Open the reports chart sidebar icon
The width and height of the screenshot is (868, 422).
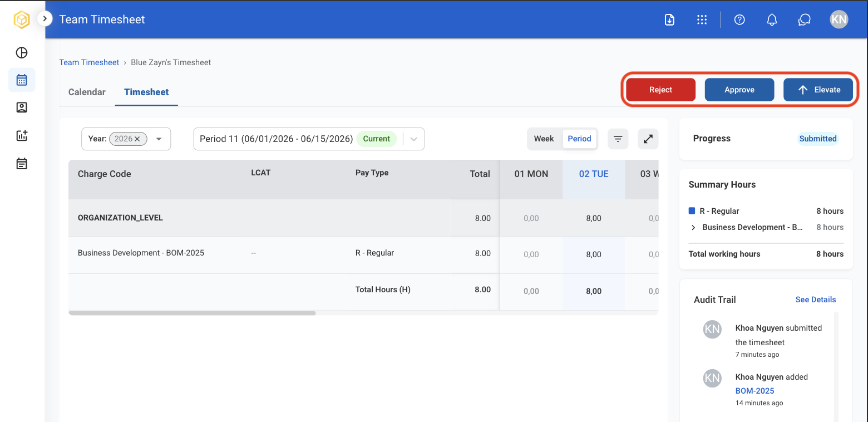click(x=22, y=135)
